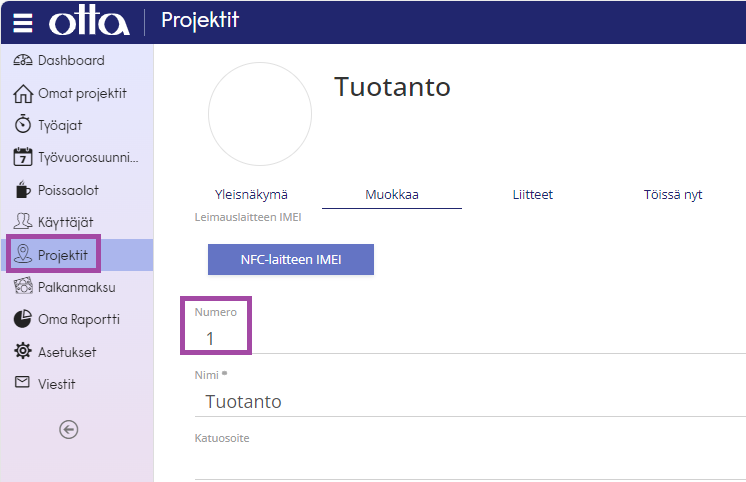The width and height of the screenshot is (746, 482).
Task: Collapse sidebar with the back arrow icon
Action: pos(69,430)
